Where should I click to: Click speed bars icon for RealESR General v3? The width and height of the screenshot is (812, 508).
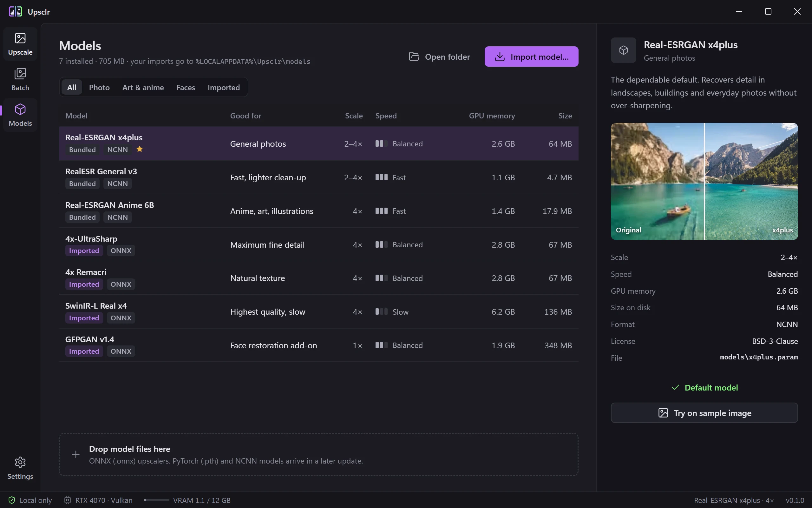coord(382,177)
